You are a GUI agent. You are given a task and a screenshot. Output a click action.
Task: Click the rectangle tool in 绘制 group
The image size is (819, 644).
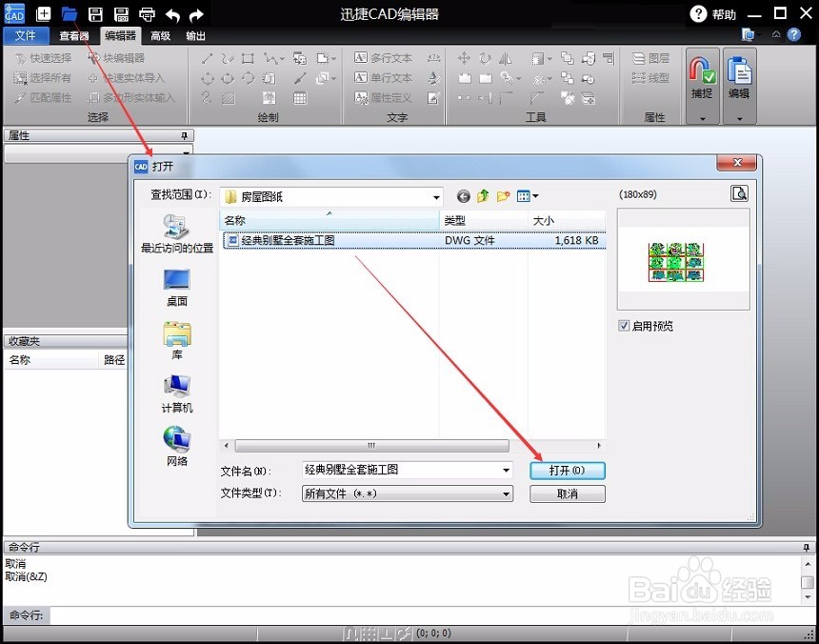pyautogui.click(x=249, y=58)
